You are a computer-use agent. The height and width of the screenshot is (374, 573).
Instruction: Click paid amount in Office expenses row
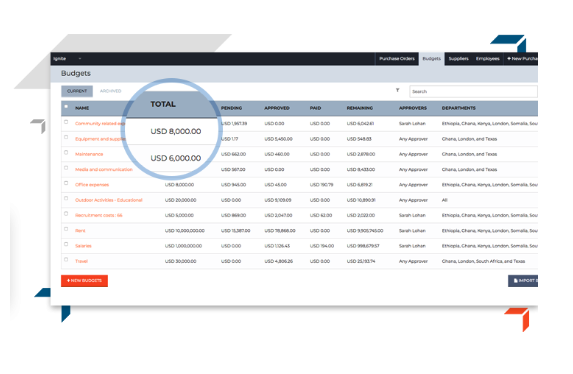322,185
